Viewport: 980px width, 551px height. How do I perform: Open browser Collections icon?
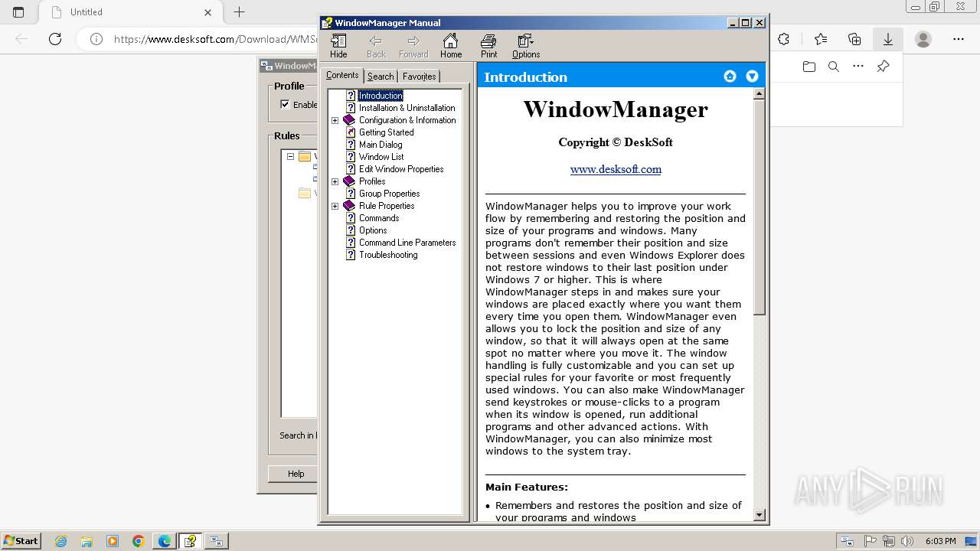(x=854, y=39)
